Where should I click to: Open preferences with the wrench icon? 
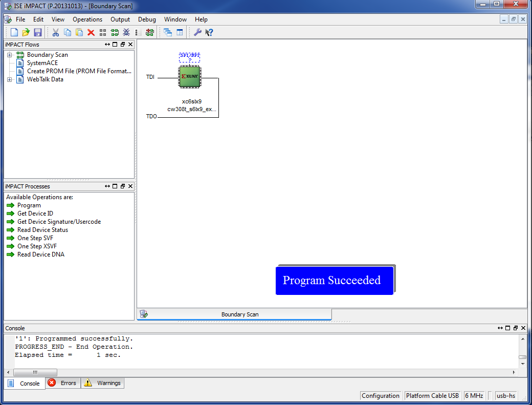pyautogui.click(x=197, y=32)
